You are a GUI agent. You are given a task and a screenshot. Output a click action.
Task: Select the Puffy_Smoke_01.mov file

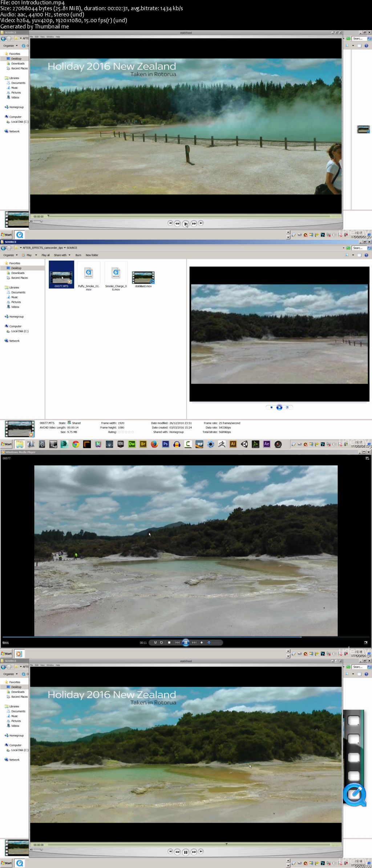[89, 277]
